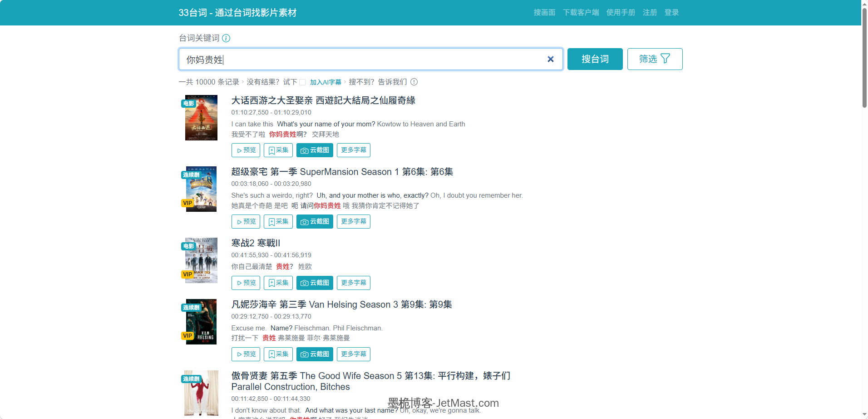Click 采集 for 大话西游之大圣娶亲
The width and height of the screenshot is (868, 419).
[x=278, y=150]
